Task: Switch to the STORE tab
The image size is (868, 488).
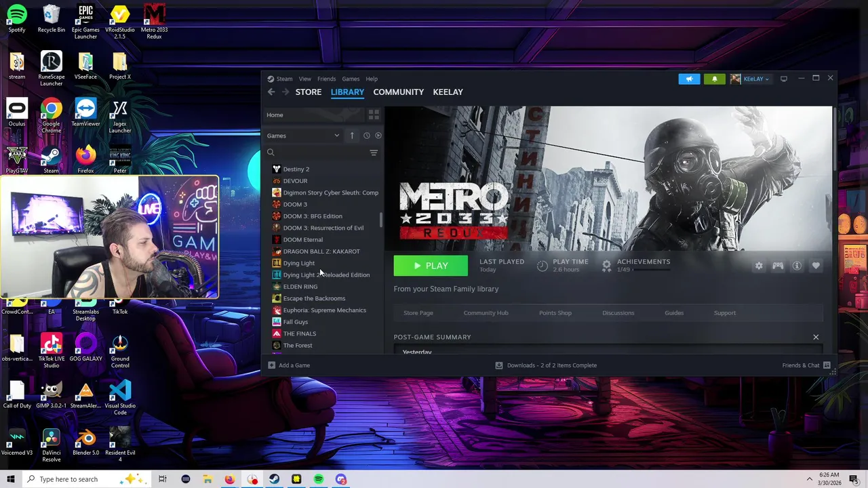Action: (x=309, y=92)
